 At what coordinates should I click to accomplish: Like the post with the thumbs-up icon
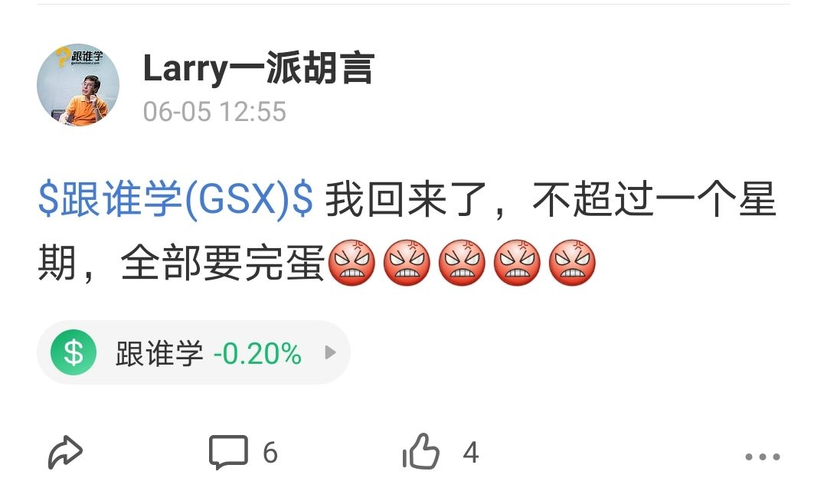tap(421, 451)
